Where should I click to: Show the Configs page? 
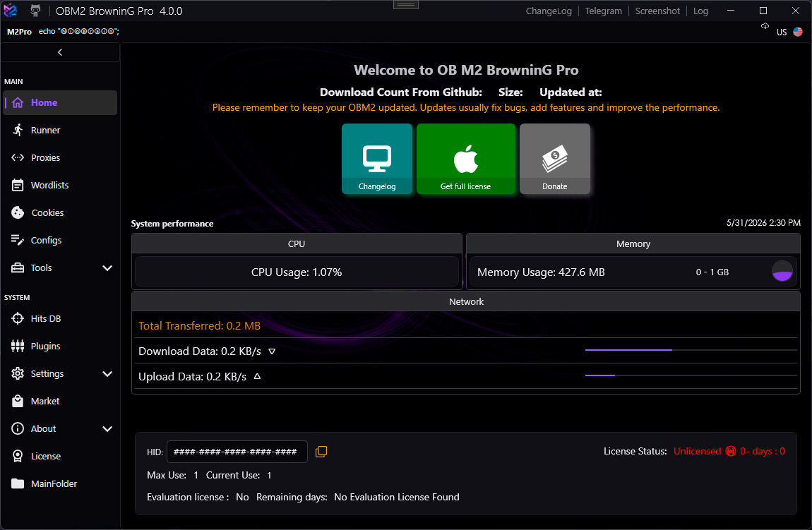[x=60, y=240]
